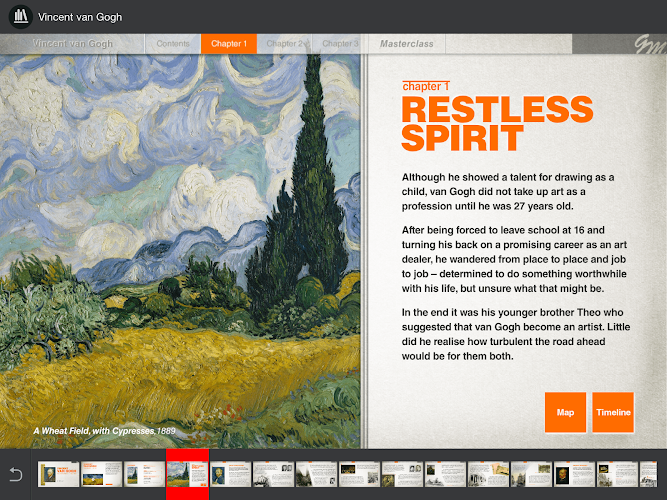Switch to the Chapter 2 tab
The height and width of the screenshot is (500, 667).
pyautogui.click(x=284, y=44)
